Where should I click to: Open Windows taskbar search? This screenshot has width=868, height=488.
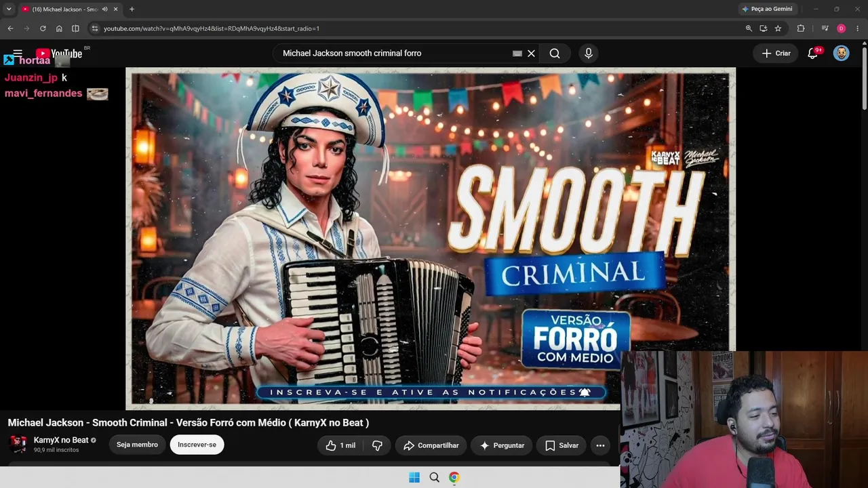click(435, 477)
